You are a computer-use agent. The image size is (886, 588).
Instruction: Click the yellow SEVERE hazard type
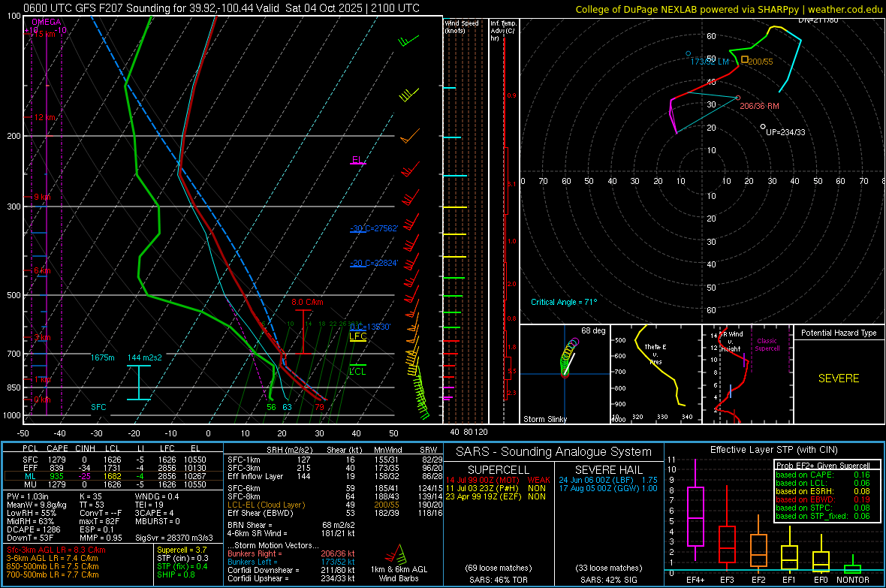[839, 378]
